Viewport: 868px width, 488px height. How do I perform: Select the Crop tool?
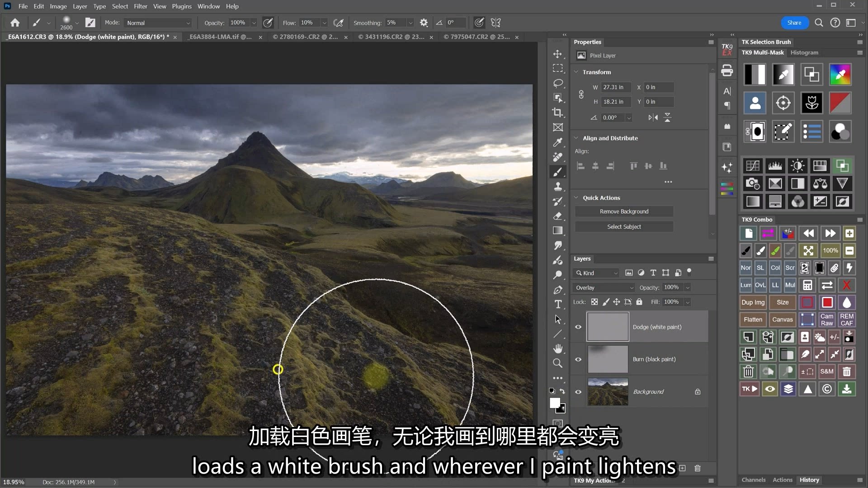tap(558, 113)
